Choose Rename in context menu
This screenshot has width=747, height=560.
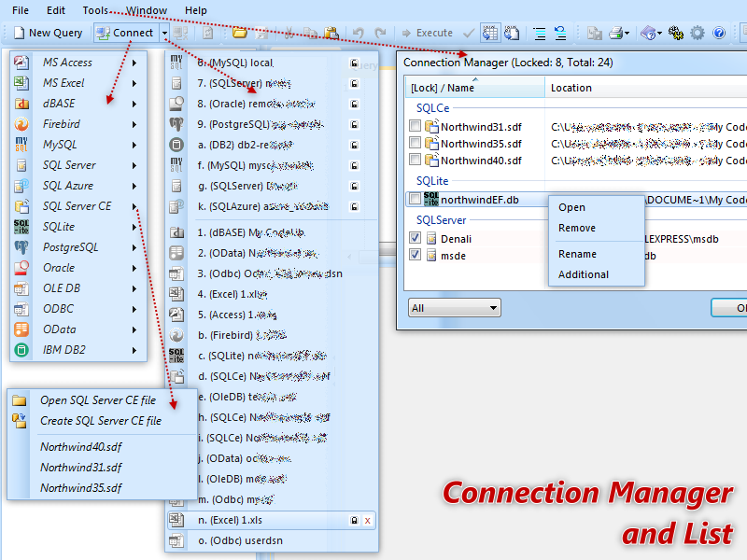[597, 254]
